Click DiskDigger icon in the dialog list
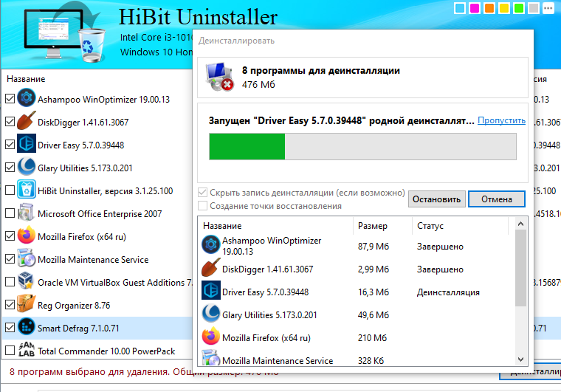 click(210, 267)
